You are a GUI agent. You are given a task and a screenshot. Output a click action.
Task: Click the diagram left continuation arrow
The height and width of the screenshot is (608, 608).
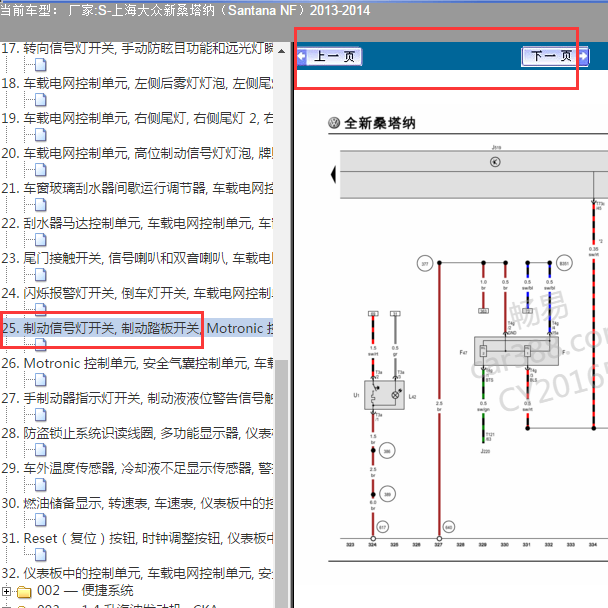(x=333, y=174)
